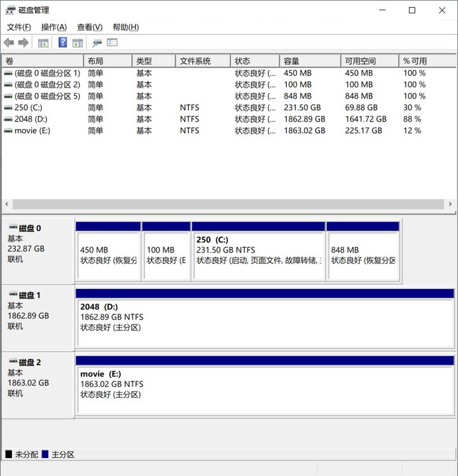
Task: Select the 2048 (D:) partition block
Action: [x=265, y=319]
